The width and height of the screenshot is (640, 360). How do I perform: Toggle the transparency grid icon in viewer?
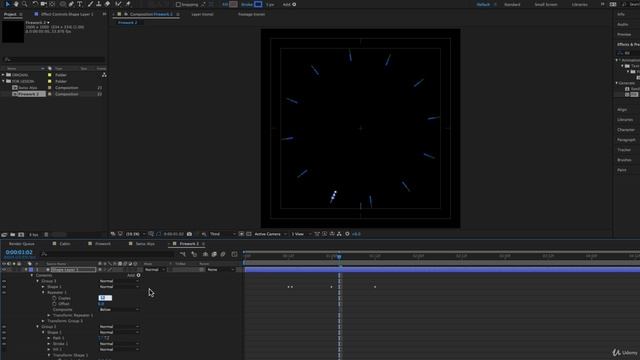[249, 234]
